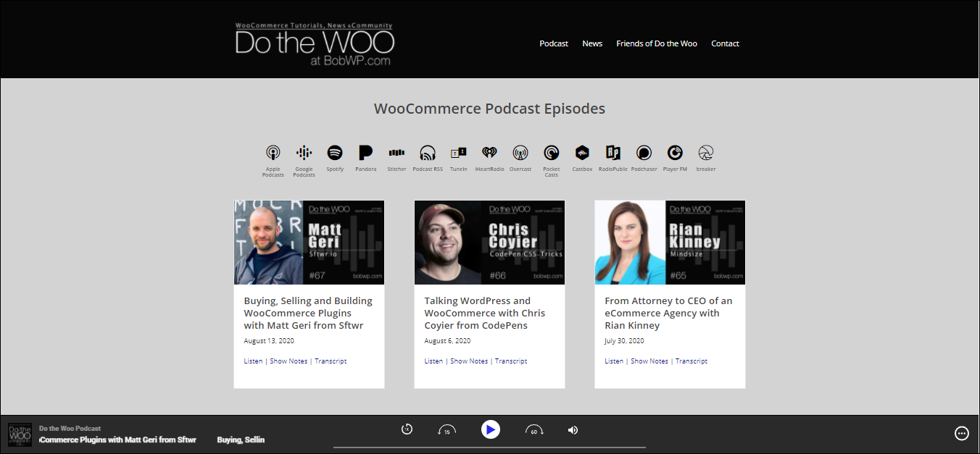Change playback speed in the audio player
This screenshot has height=454, width=980.
(x=407, y=429)
